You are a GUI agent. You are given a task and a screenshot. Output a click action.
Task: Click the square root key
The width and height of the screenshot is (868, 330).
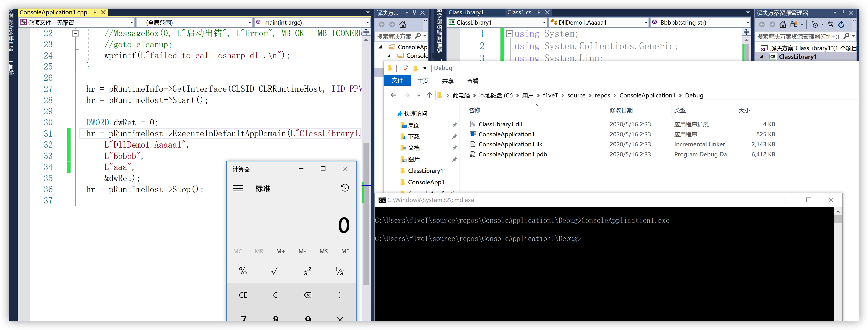[275, 271]
